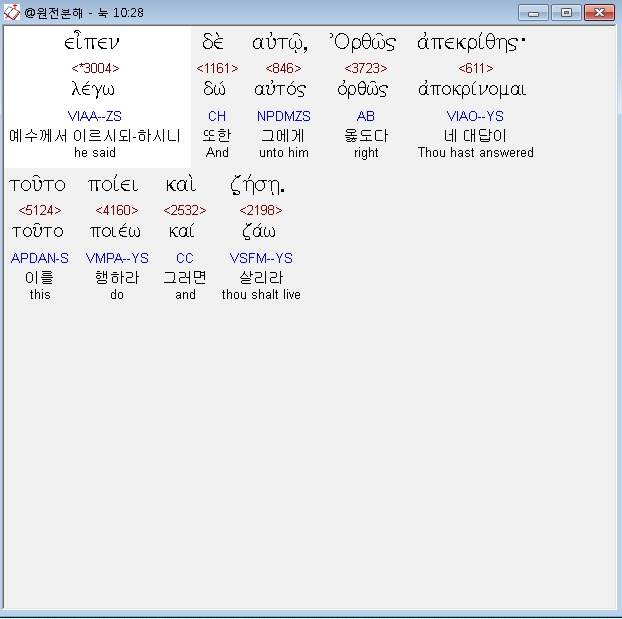Click the English gloss 'right'
The image size is (622, 619).
pyautogui.click(x=366, y=153)
